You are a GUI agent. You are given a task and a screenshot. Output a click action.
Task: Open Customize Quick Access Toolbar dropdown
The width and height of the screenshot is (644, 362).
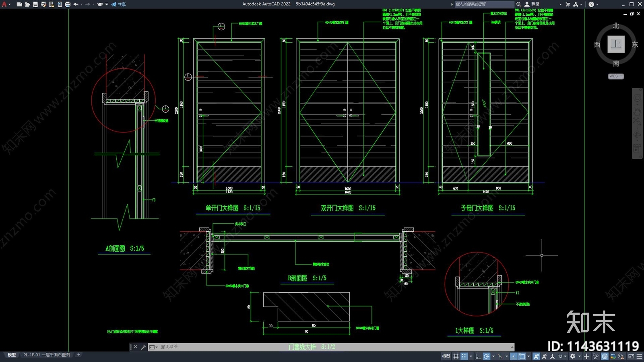click(107, 4)
